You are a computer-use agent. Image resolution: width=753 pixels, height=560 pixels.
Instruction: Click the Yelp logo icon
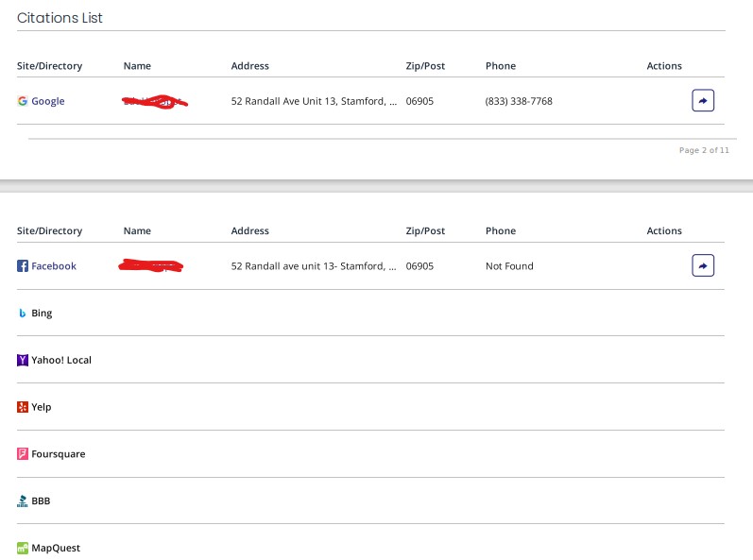23,407
